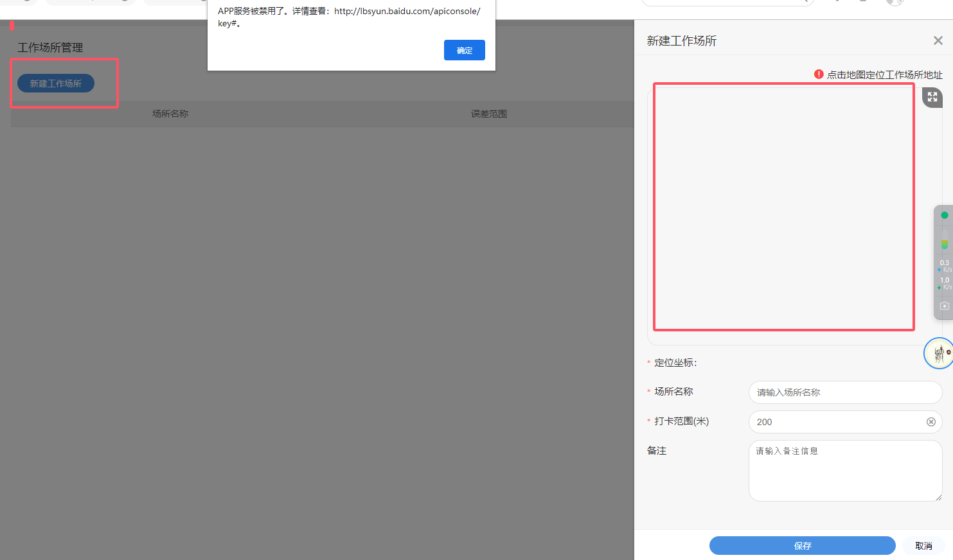Clear the 打卡范围 value with the circled X icon
This screenshot has width=953, height=560.
click(931, 422)
